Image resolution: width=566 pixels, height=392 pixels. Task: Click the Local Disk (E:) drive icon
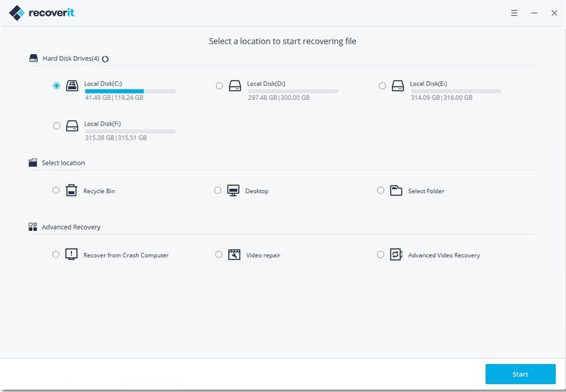[x=398, y=86]
